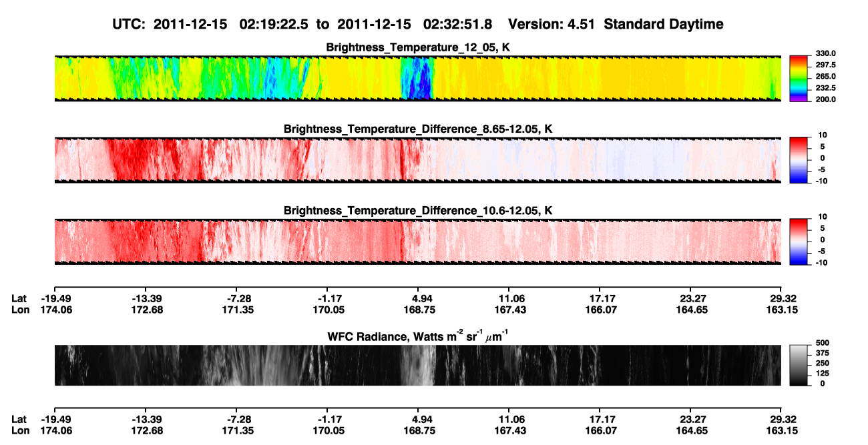Click the Brightness Temperature 12.05 image strip

coord(418,78)
